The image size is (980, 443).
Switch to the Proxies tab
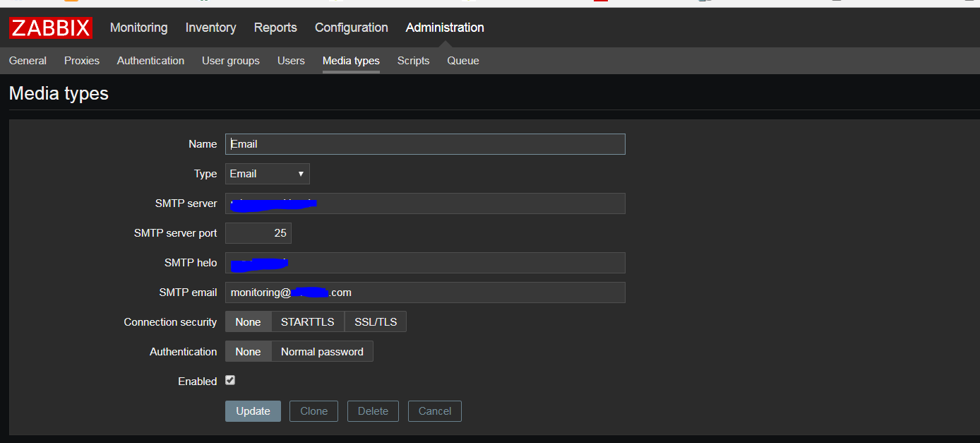(81, 61)
